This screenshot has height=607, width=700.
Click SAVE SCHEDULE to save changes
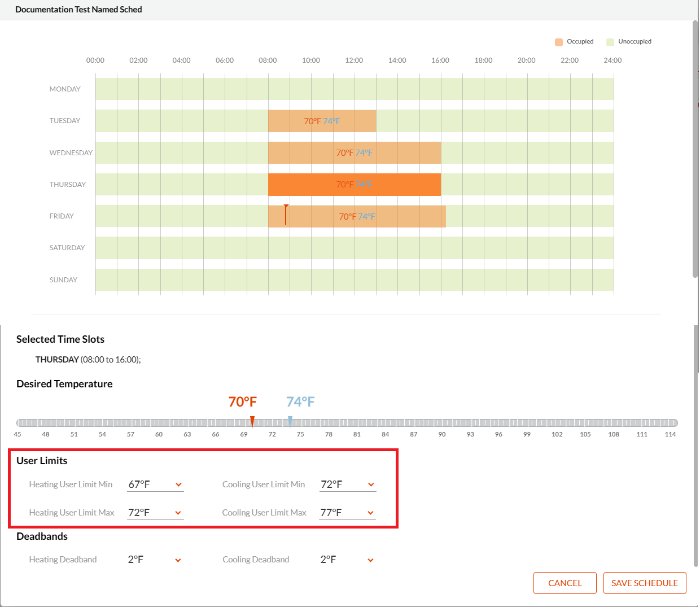[645, 583]
